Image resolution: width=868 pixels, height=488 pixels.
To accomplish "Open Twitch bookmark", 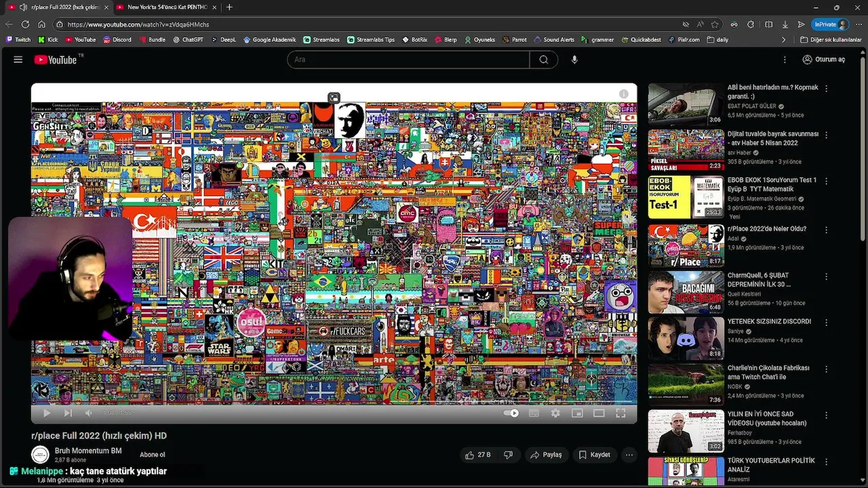I will (x=18, y=40).
